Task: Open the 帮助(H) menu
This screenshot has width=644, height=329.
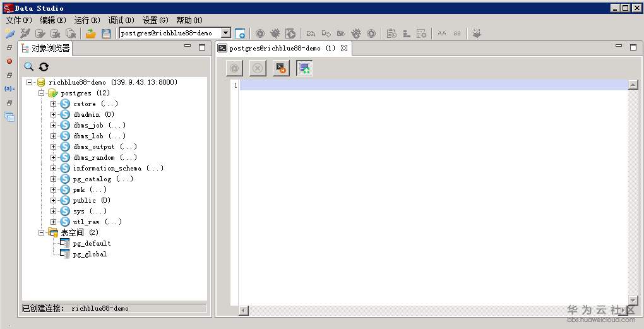Action: click(189, 20)
